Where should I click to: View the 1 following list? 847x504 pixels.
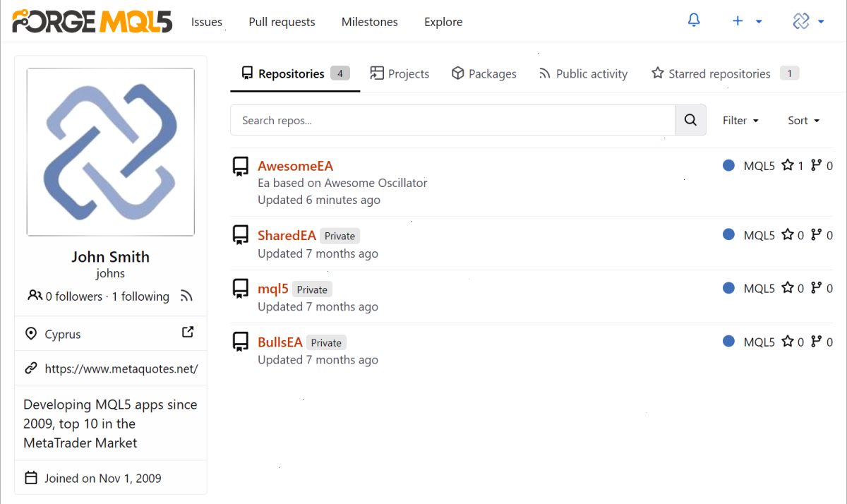[140, 296]
